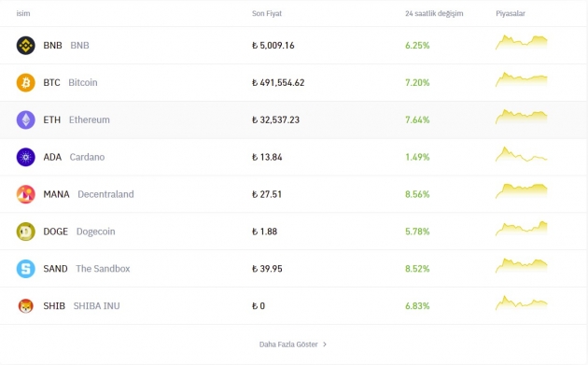This screenshot has height=365, width=588.
Task: Open the Bitcoin market sparkline chart
Action: pos(521,79)
